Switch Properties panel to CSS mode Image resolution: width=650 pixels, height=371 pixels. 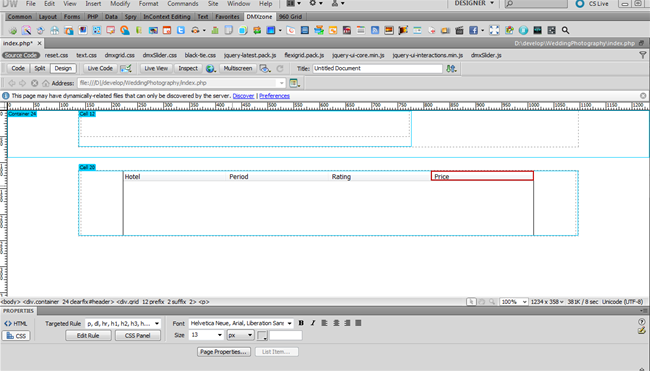[x=16, y=336]
